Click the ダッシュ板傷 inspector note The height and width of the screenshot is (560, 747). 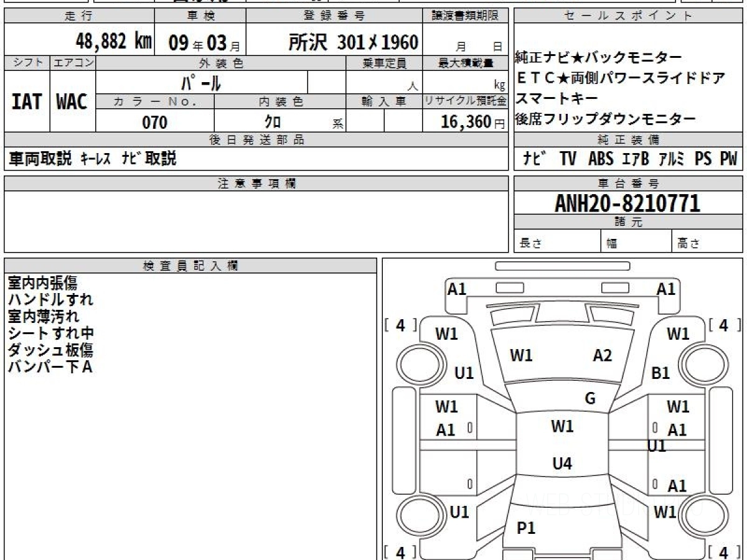point(50,350)
